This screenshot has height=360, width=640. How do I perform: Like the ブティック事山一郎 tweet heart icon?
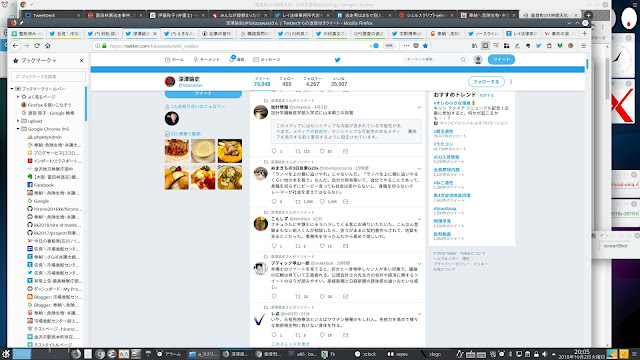pos(322,296)
